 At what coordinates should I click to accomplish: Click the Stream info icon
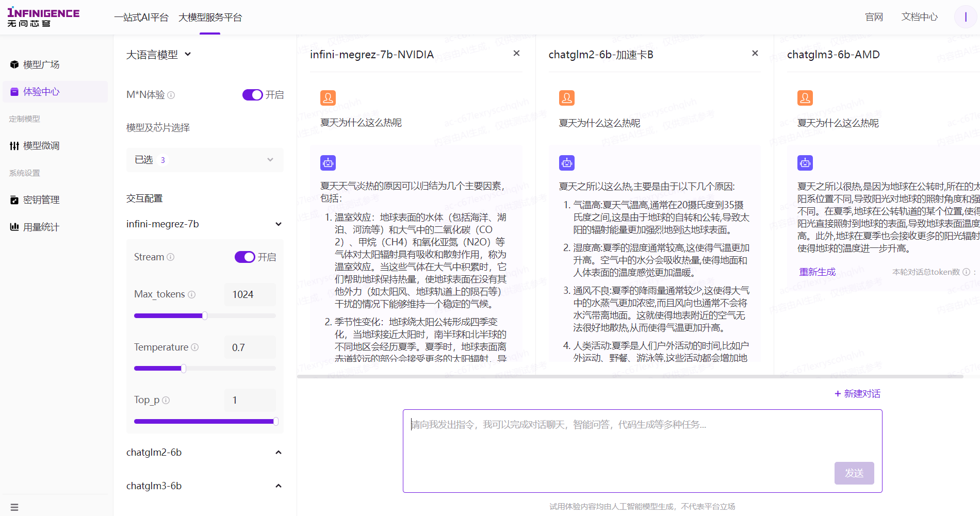click(x=171, y=257)
